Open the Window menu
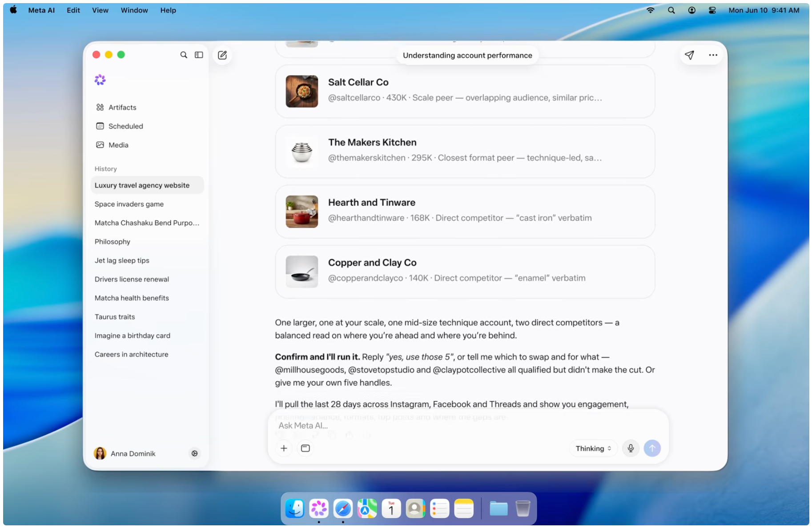The width and height of the screenshot is (812, 528). (134, 10)
